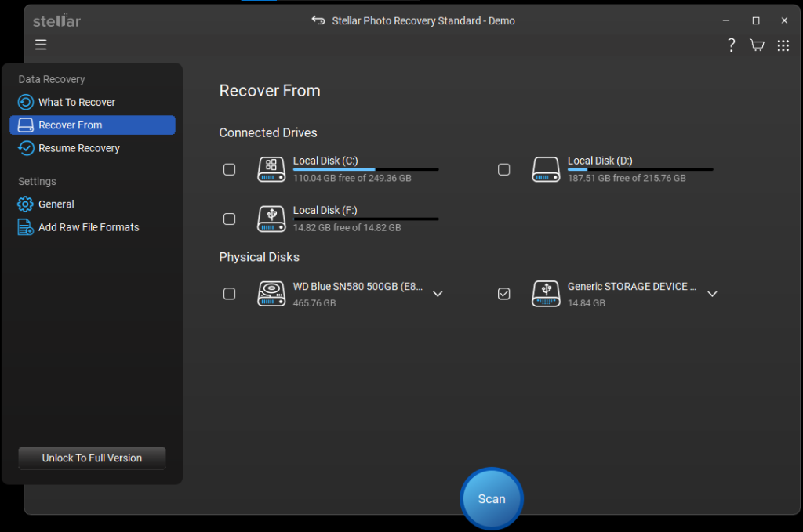Open Add Raw File Formats
Image resolution: width=803 pixels, height=532 pixels.
(x=93, y=227)
